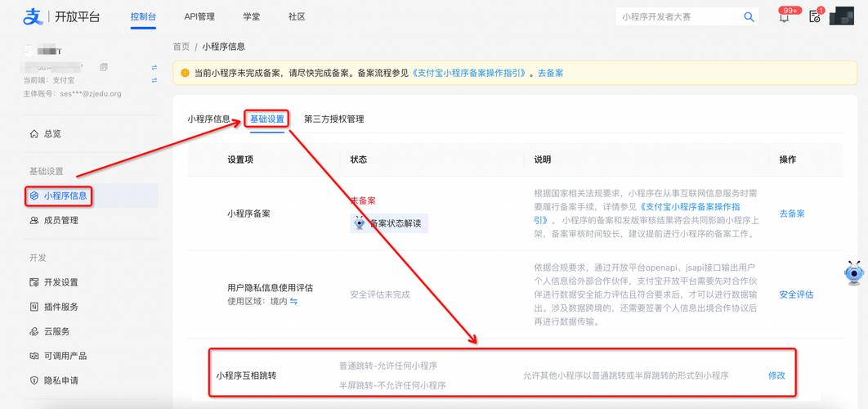
Task: Click the switch platform arrows icon beside 支付宝
Action: point(154,80)
